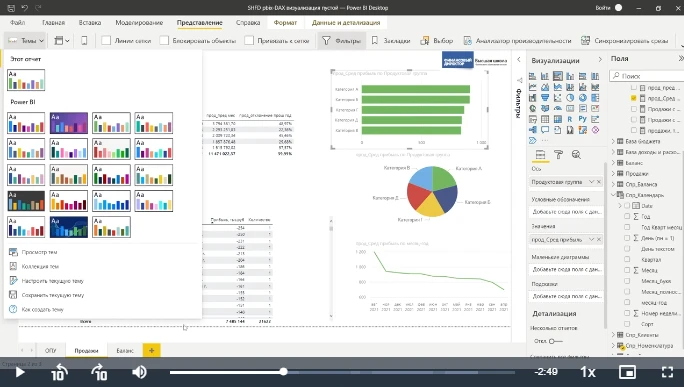
Task: Select the gauge visual icon
Action: pyautogui.click(x=557, y=108)
